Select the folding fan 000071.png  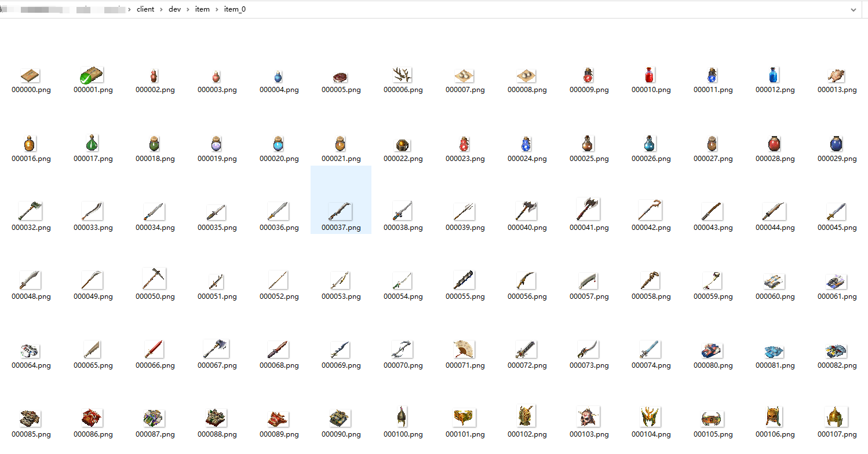pos(464,349)
